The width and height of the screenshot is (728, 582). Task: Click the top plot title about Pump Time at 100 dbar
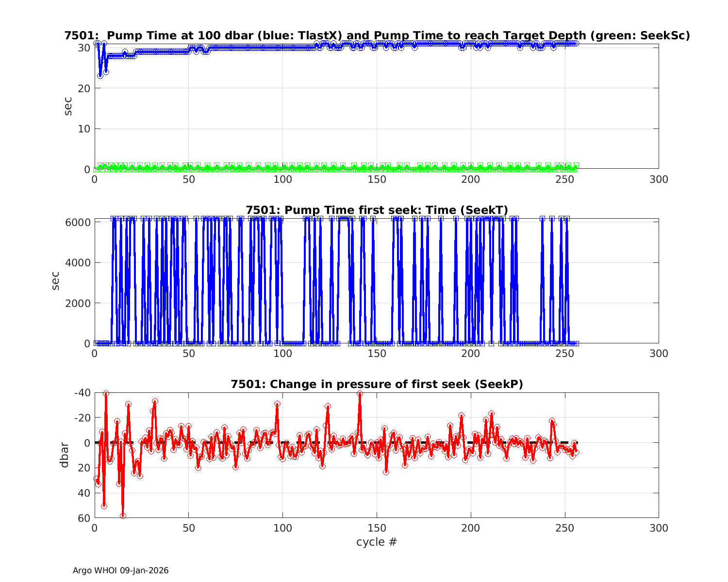click(377, 35)
